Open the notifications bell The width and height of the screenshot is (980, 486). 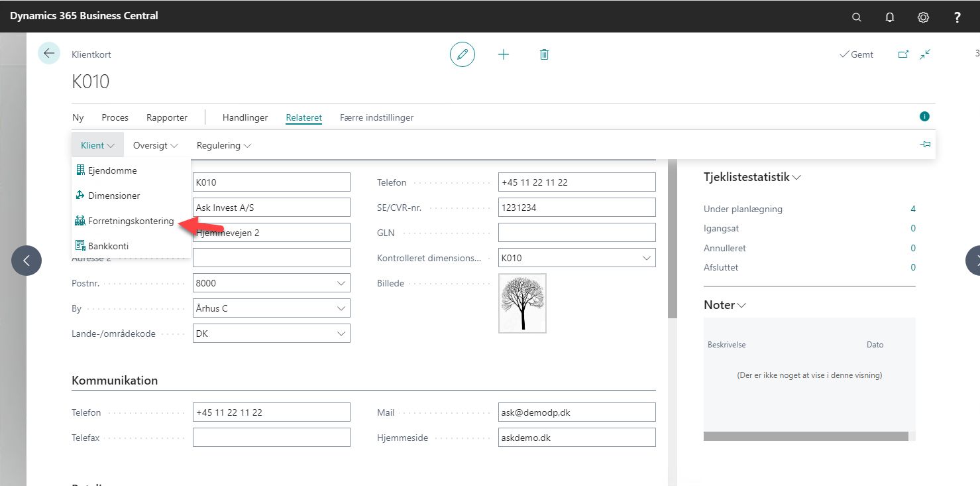(890, 17)
